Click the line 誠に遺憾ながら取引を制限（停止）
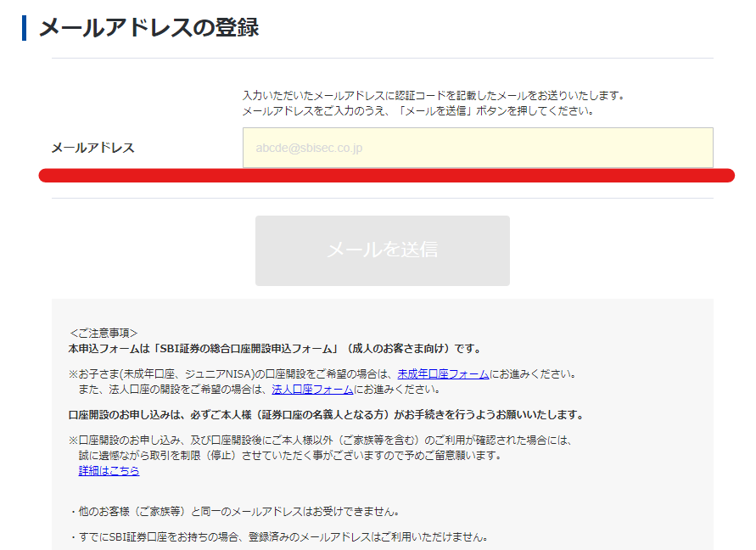Image resolution: width=756 pixels, height=550 pixels. coord(290,456)
